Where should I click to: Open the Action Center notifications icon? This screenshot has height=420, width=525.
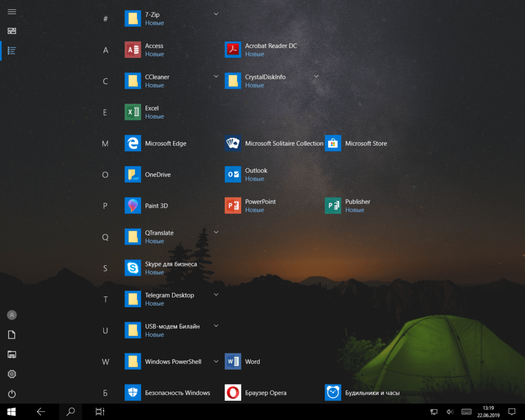coord(512,412)
